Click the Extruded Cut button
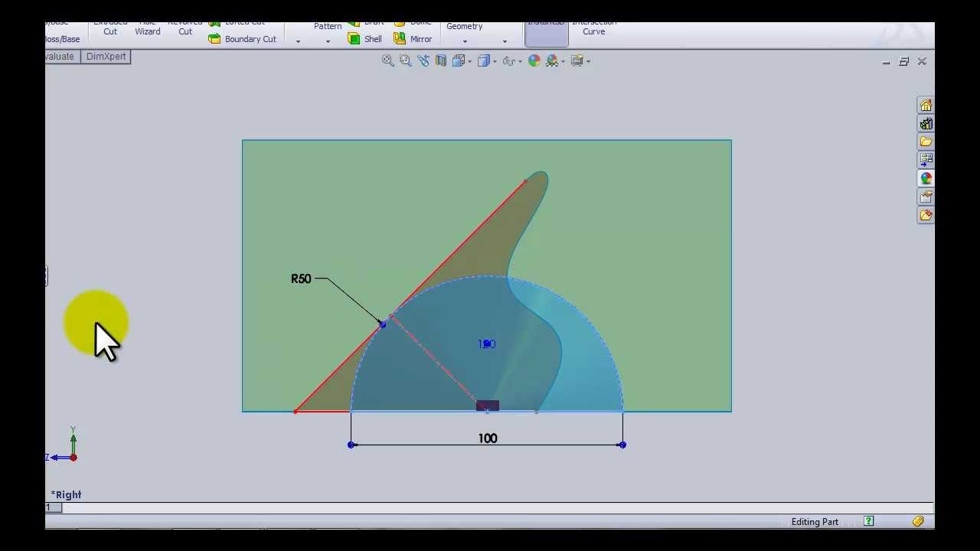The image size is (980, 551). click(110, 28)
